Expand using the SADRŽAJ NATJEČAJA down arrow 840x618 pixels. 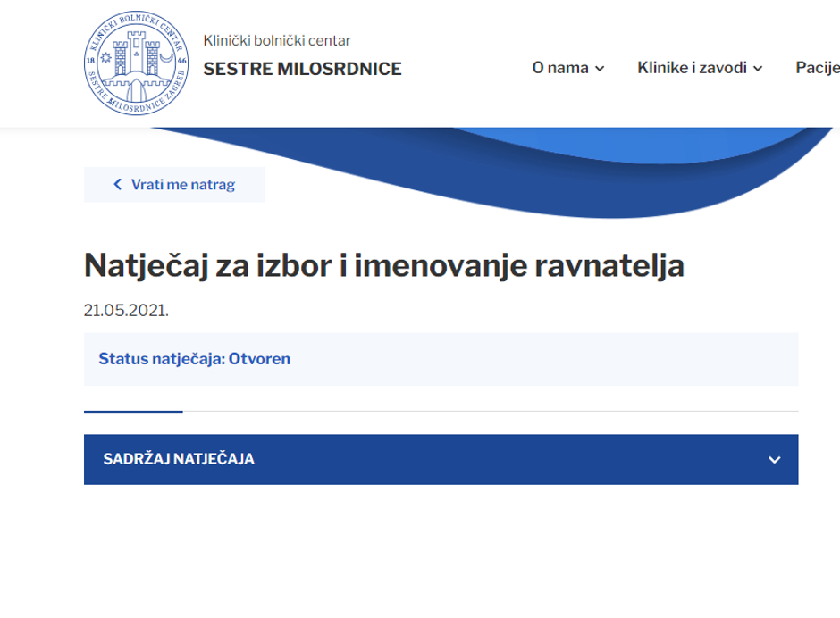tap(774, 460)
